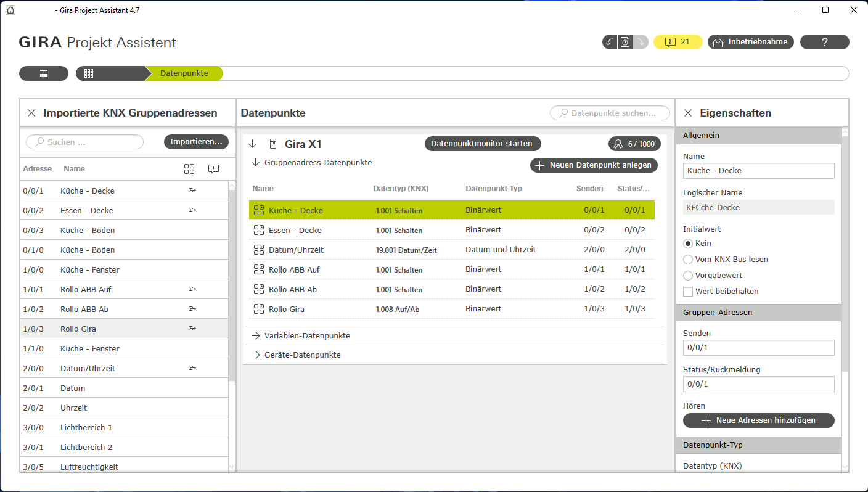
Task: Click the datapoint grid column header icon
Action: click(189, 169)
